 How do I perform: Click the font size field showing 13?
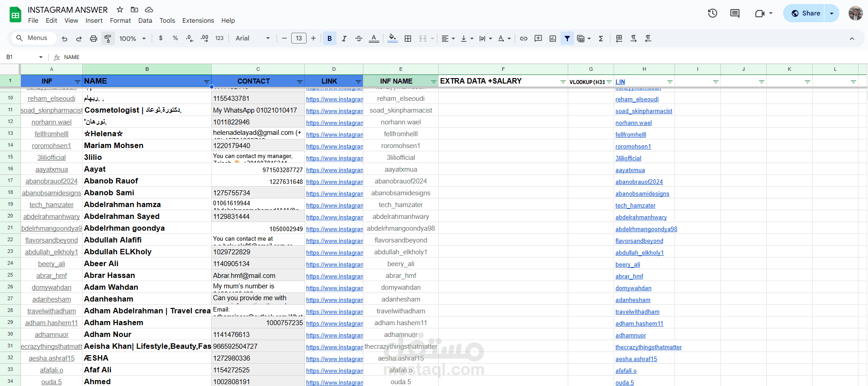click(x=299, y=39)
